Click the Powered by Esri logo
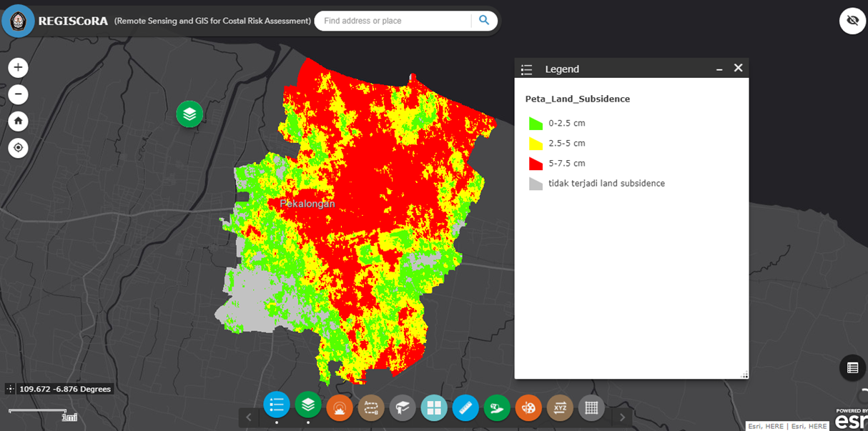The width and height of the screenshot is (868, 431). pos(851,420)
